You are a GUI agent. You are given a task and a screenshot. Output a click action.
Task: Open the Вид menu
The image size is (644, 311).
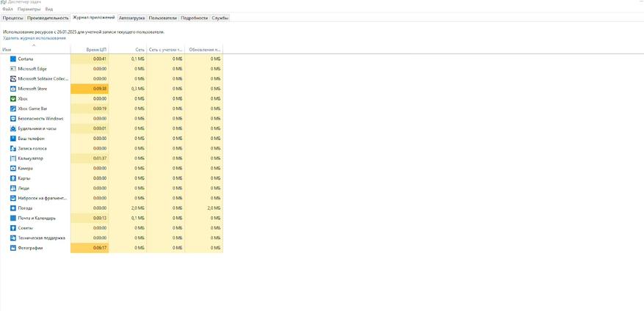tap(49, 9)
